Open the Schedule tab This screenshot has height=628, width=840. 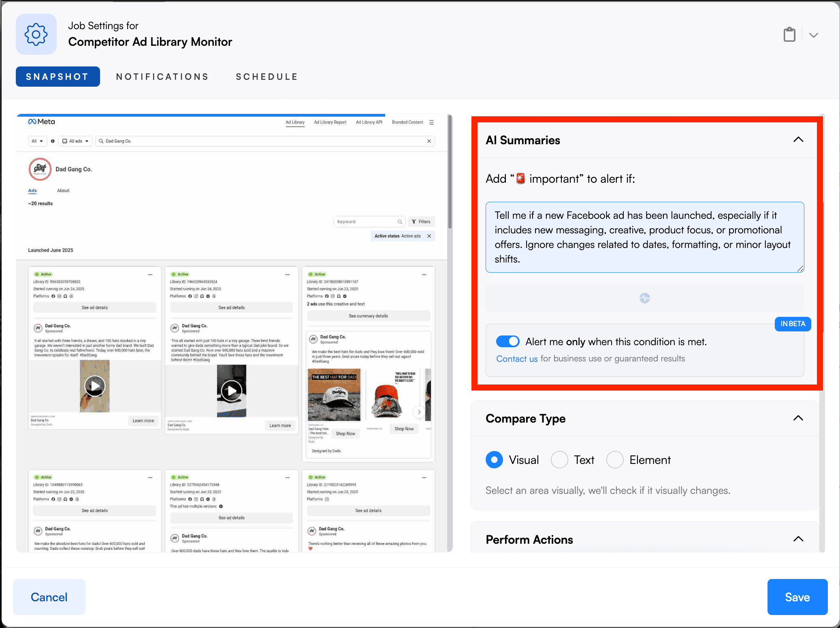click(x=267, y=77)
